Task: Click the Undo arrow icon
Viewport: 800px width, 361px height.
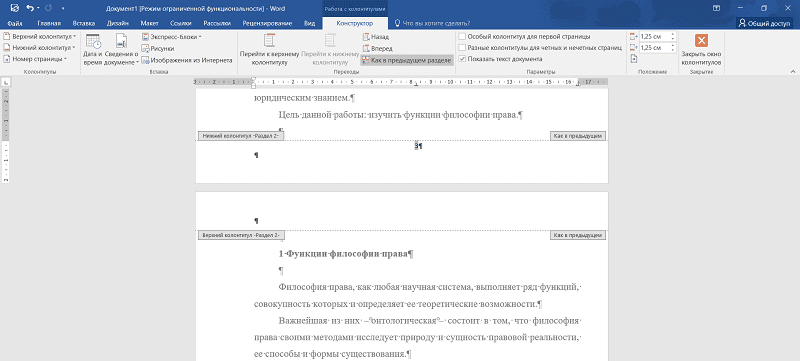Action: 30,8
